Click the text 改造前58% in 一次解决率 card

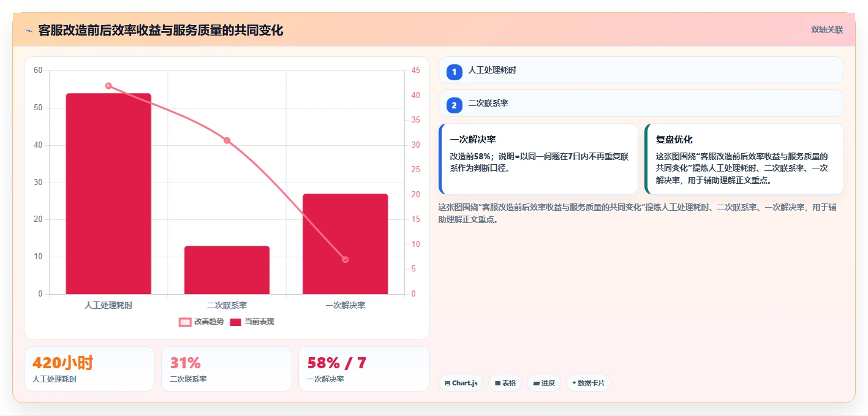470,156
